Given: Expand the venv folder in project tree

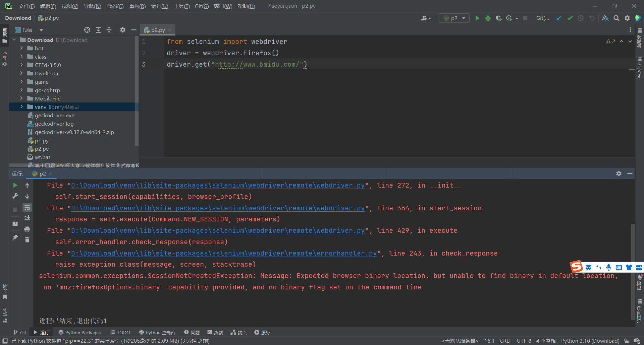Looking at the screenshot, I should (21, 107).
